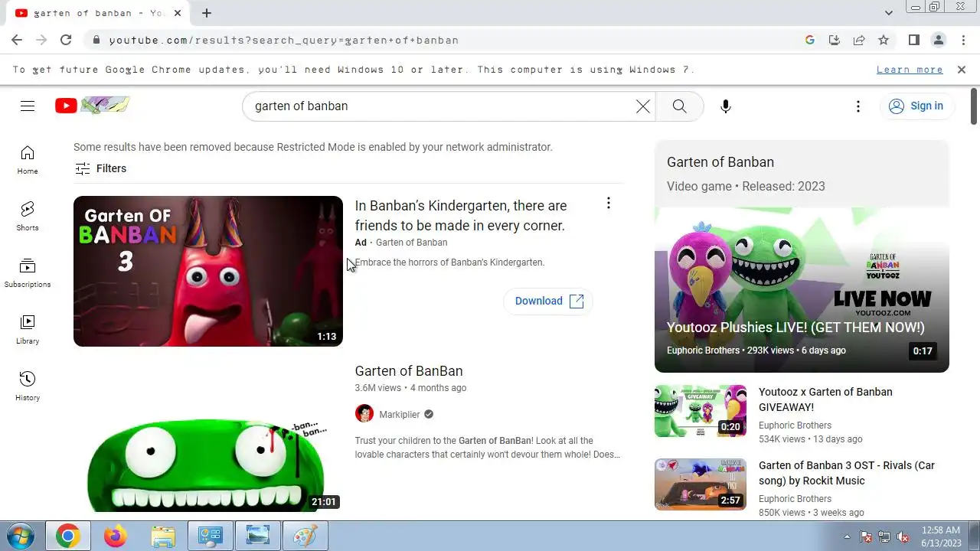Viewport: 980px width, 551px height.
Task: Open the ad's three-dot options menu
Action: pos(609,203)
